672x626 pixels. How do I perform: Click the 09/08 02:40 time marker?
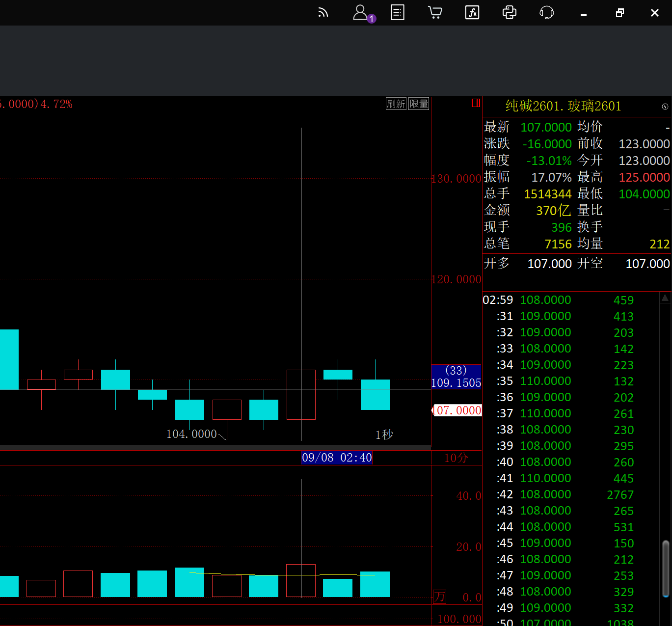(x=337, y=458)
